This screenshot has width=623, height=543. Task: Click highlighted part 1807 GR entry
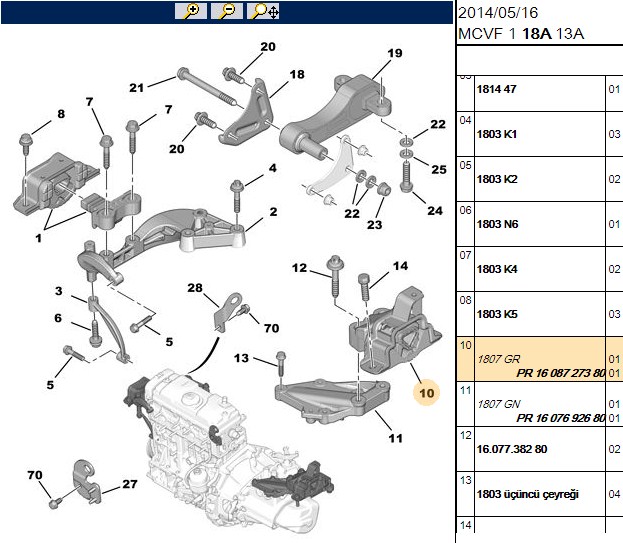click(x=498, y=359)
